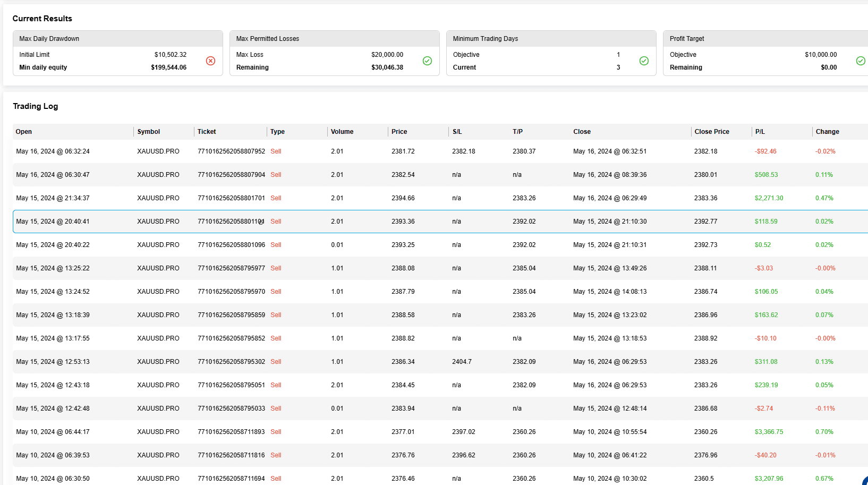Click the green check in Minimum Trading Days
Image resolution: width=868 pixels, height=485 pixels.
(644, 61)
